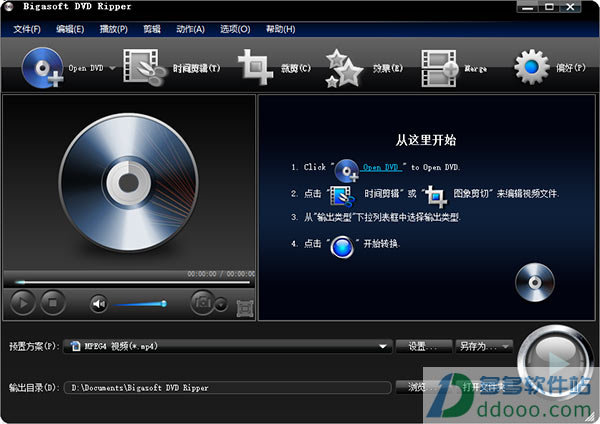This screenshot has width=600, height=424.
Task: Open the 文件(F) menu
Action: (27, 29)
